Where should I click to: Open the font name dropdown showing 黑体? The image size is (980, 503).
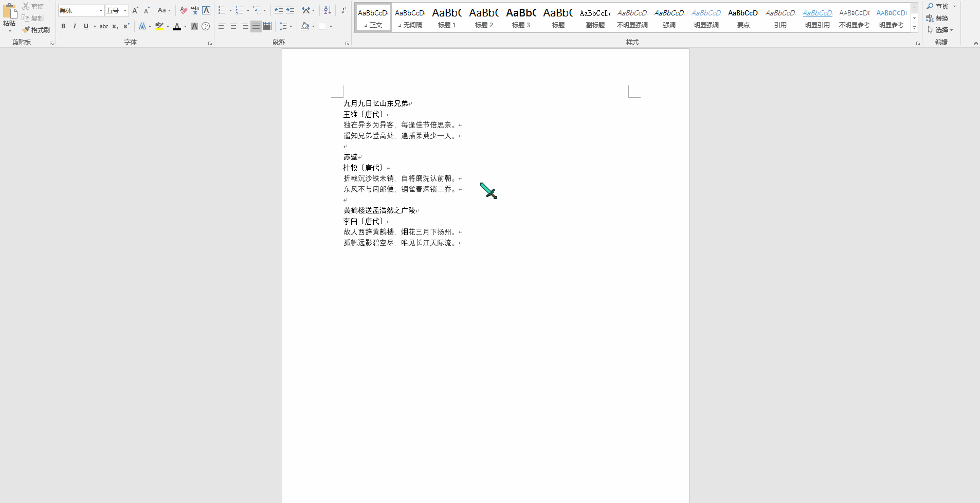[101, 10]
